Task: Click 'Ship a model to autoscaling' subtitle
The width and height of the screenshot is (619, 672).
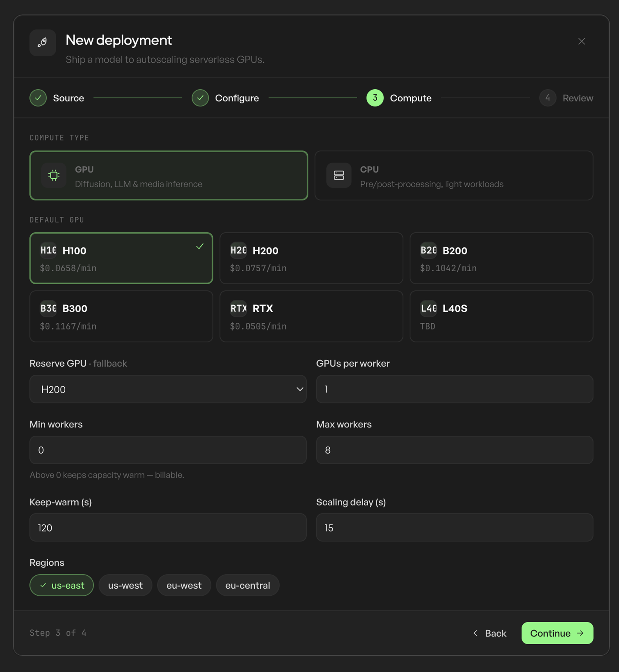Action: [x=165, y=59]
